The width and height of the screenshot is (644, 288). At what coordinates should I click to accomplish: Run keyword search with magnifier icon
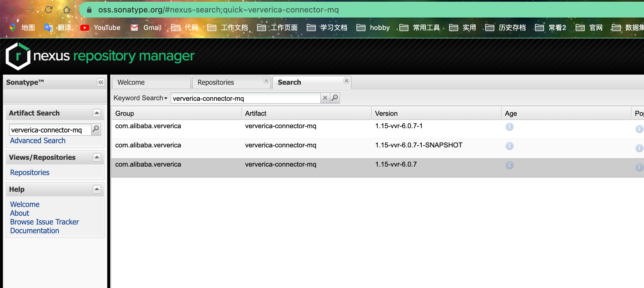pos(335,98)
